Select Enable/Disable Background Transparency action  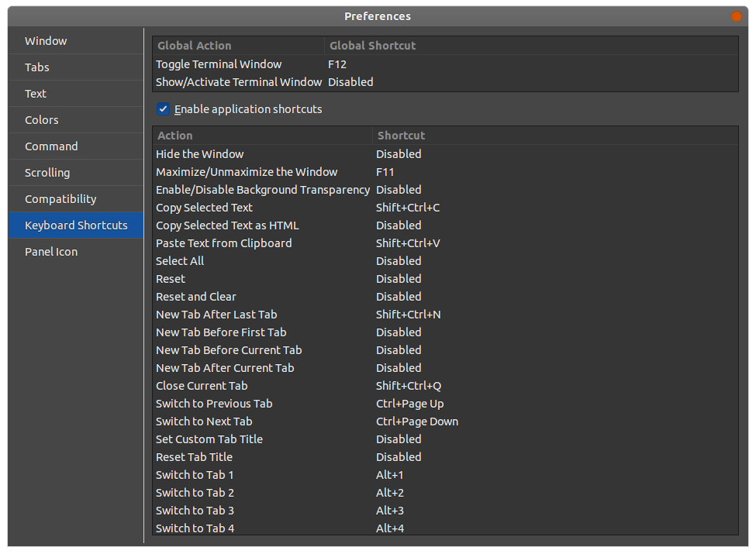pos(263,190)
